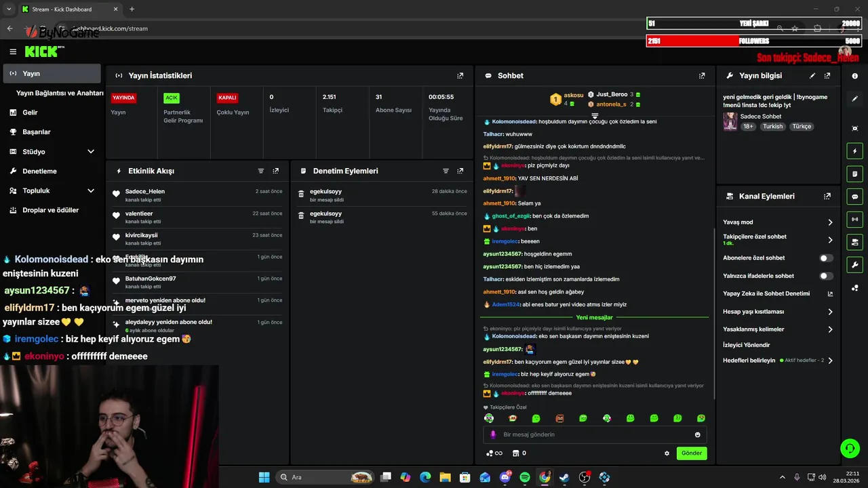Click the trash icon of 28 dakika önce entry
Image resolution: width=868 pixels, height=488 pixels.
click(301, 194)
